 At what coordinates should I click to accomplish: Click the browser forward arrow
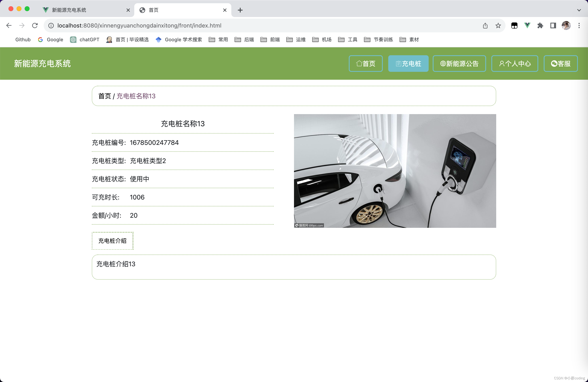pyautogui.click(x=22, y=25)
